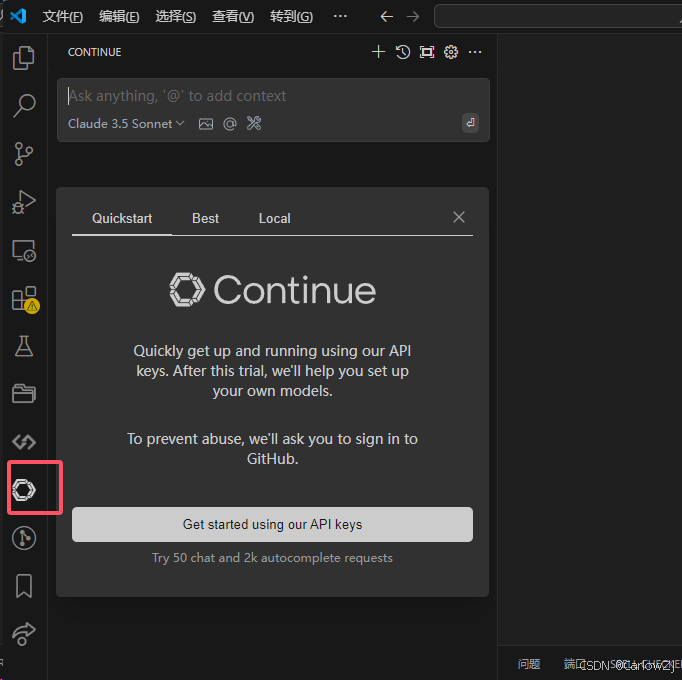Open the 文件(F) menu
Viewport: 682px width, 680px height.
coord(63,17)
